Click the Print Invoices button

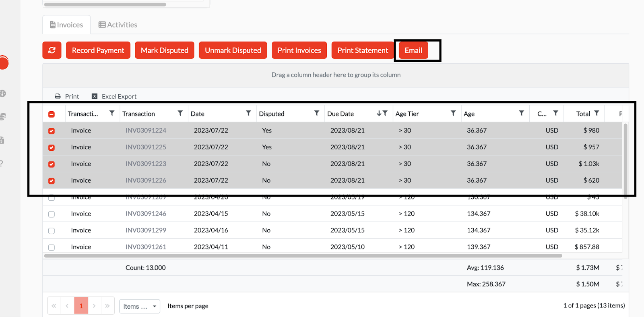tap(299, 50)
